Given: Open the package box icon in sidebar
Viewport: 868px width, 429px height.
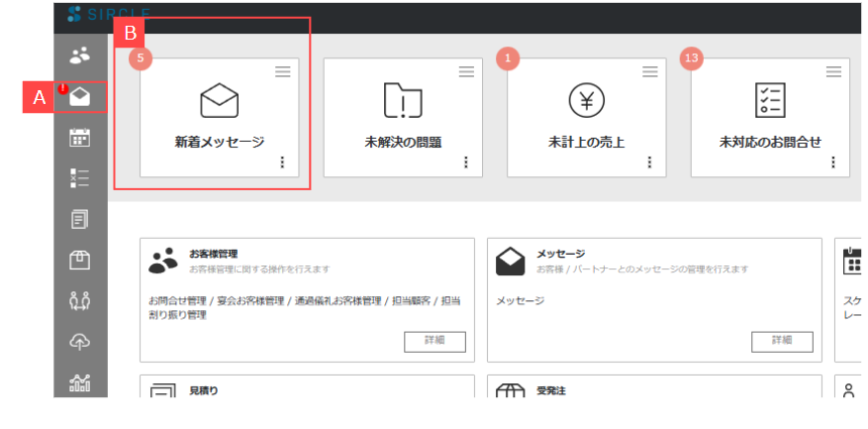Looking at the screenshot, I should coord(80,261).
